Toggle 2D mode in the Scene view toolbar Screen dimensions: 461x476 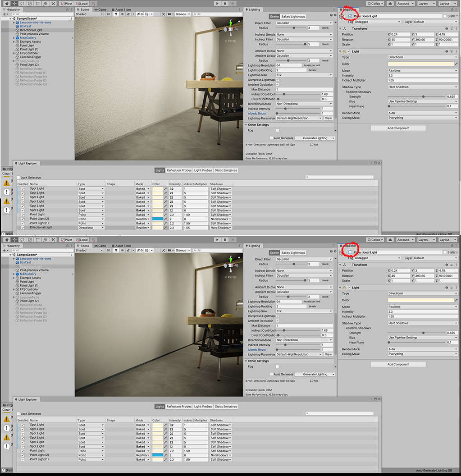pyautogui.click(x=108, y=14)
